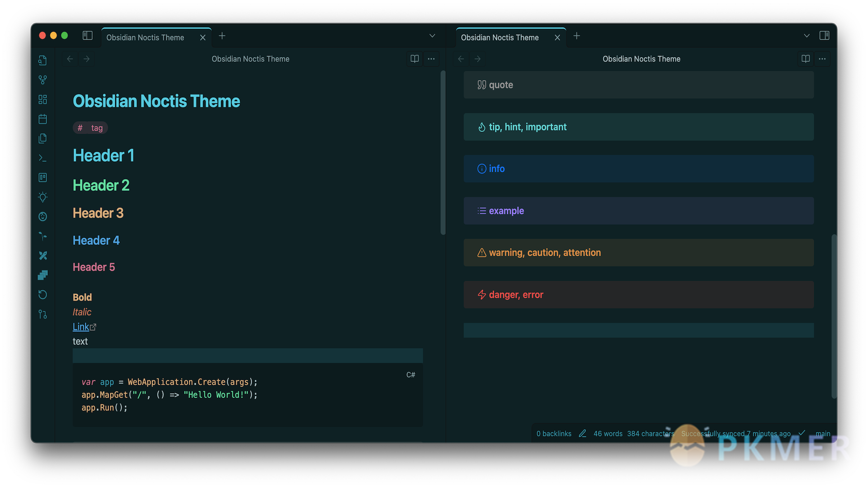This screenshot has height=488, width=868.
Task: Open the quick switcher file-search ribbon icon
Action: coord(43,61)
